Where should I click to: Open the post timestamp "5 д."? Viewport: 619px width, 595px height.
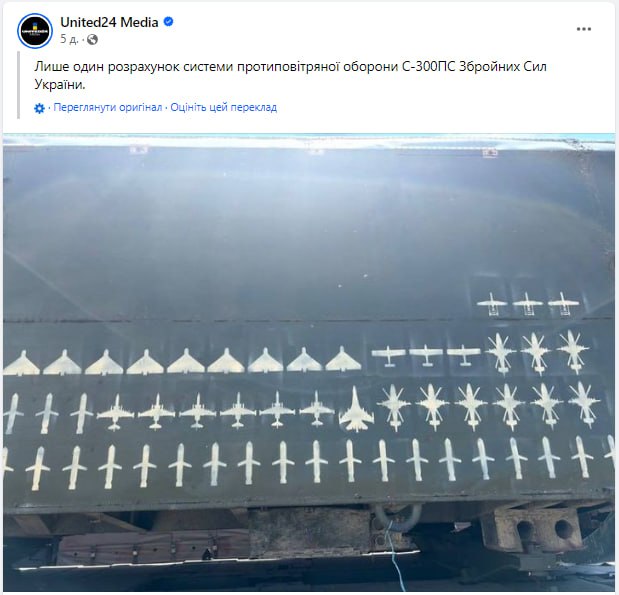[69, 39]
